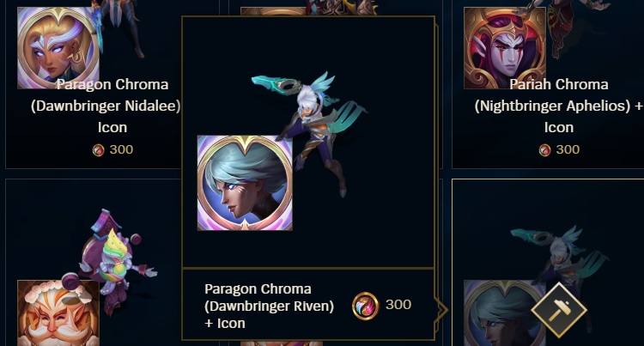Click the token icon under Dawnbringer Nidalee

(x=98, y=150)
